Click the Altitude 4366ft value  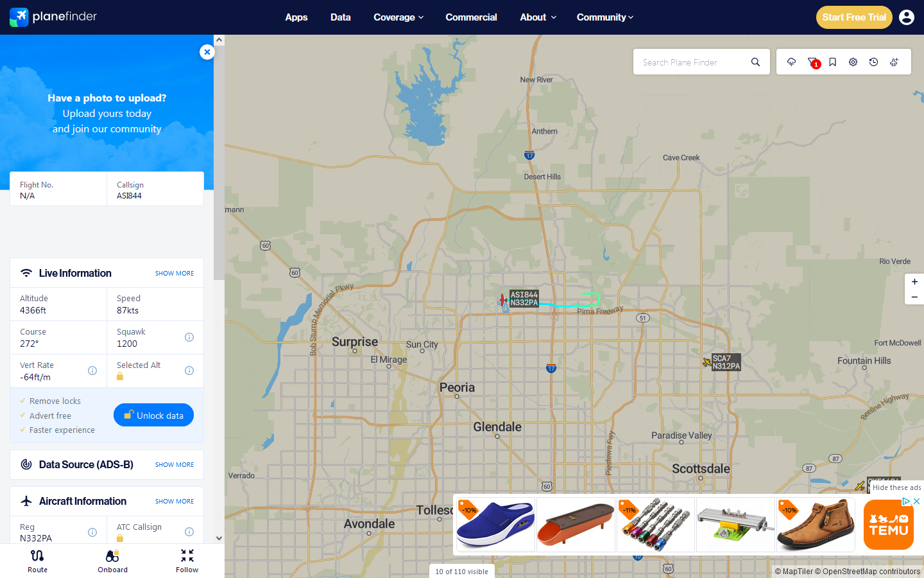click(x=33, y=310)
